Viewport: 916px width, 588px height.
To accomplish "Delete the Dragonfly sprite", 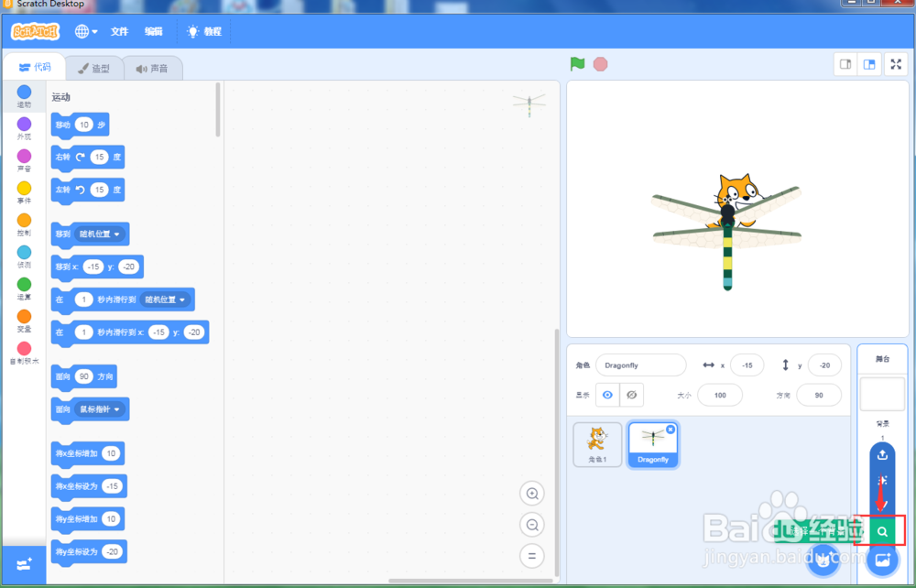I will coord(671,430).
